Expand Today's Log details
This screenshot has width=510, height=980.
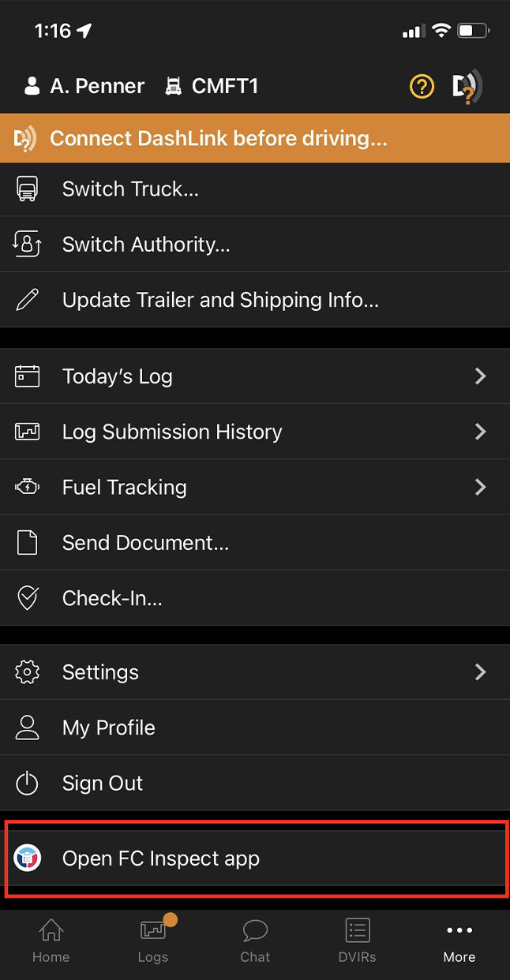tap(481, 376)
